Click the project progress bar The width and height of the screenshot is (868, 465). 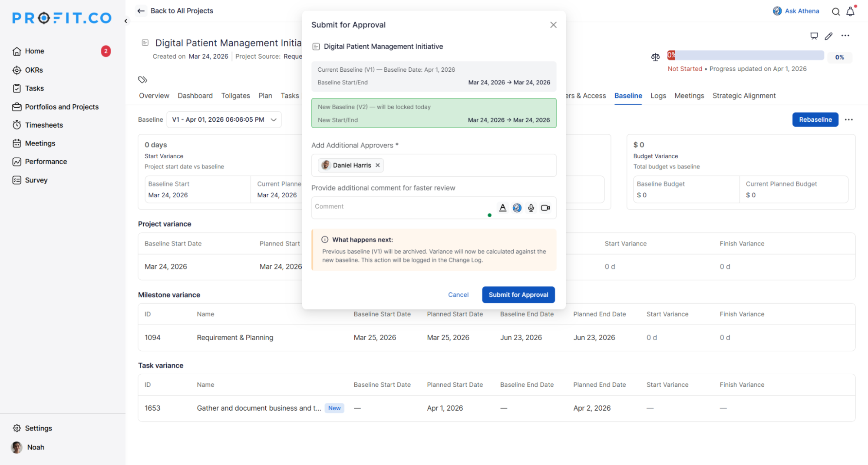[745, 55]
